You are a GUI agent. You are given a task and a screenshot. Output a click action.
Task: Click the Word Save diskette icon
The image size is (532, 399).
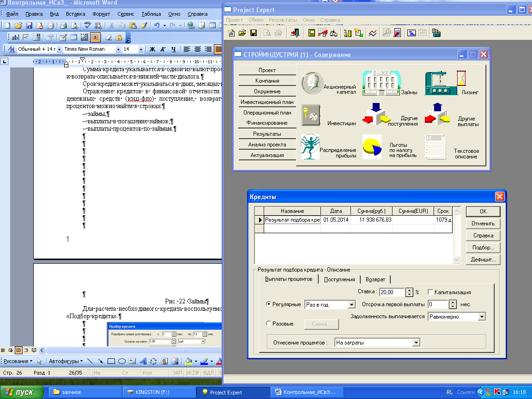pos(29,25)
